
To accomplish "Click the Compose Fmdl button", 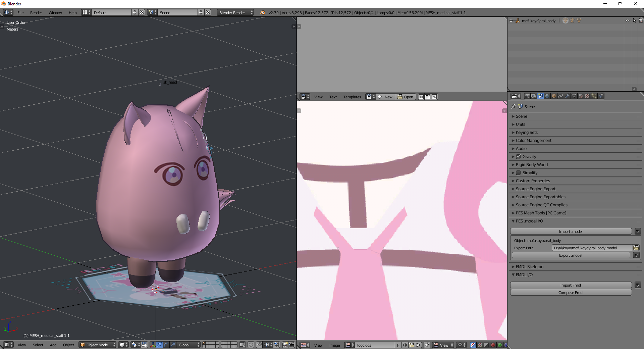I will tap(571, 293).
